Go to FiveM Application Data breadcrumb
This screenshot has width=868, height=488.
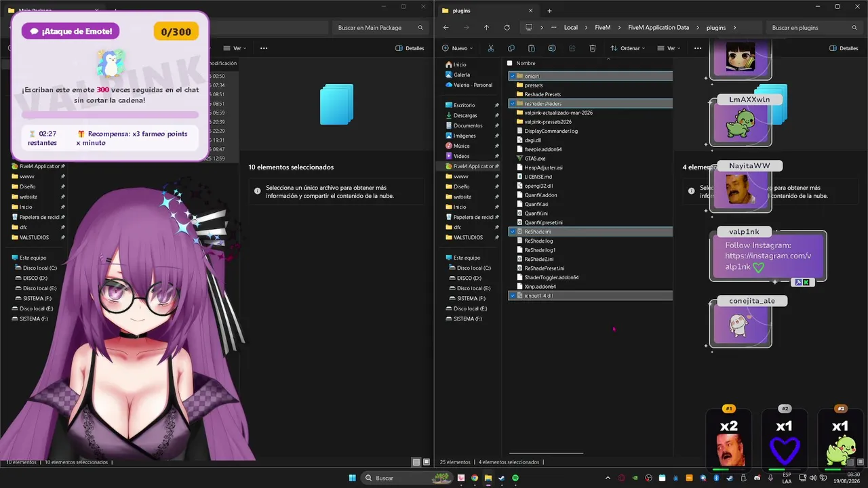658,28
